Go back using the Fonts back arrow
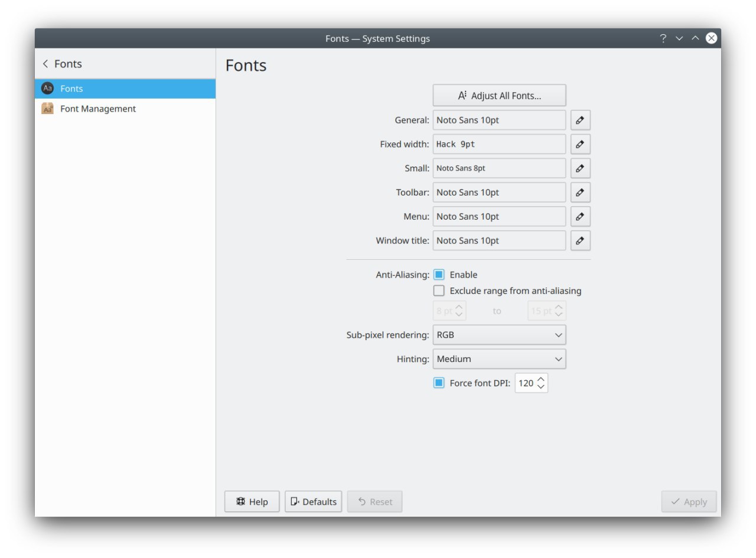Image resolution: width=756 pixels, height=558 pixels. tap(45, 64)
